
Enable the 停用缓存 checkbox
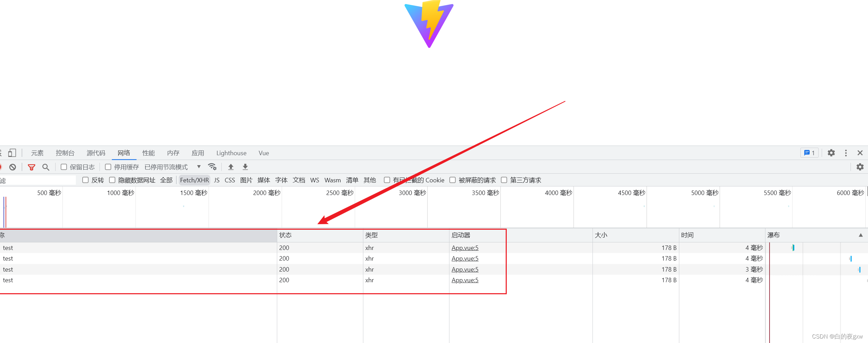108,167
